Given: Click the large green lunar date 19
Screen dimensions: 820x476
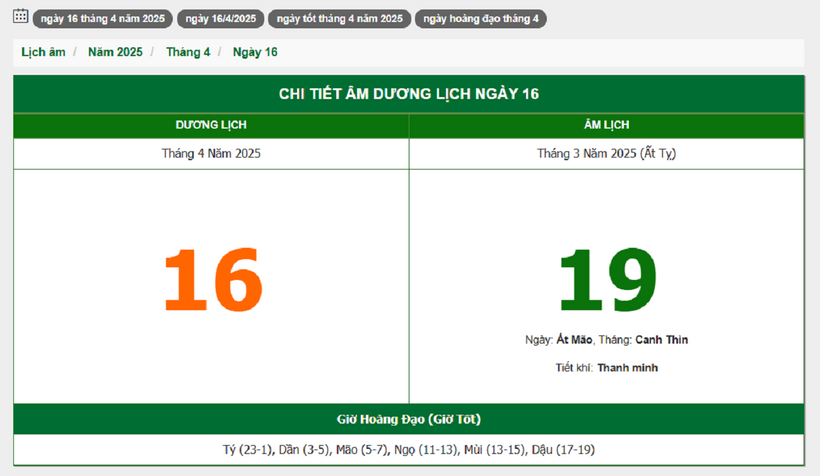Looking at the screenshot, I should tap(606, 281).
